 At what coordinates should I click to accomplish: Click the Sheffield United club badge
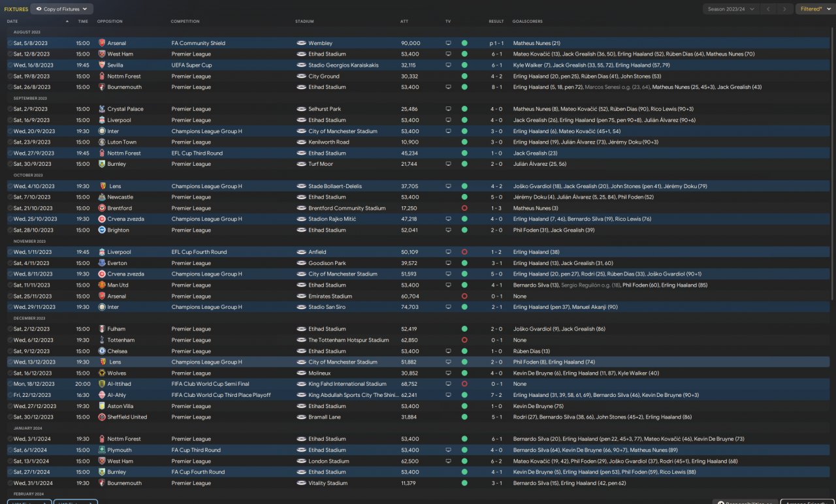tap(101, 417)
